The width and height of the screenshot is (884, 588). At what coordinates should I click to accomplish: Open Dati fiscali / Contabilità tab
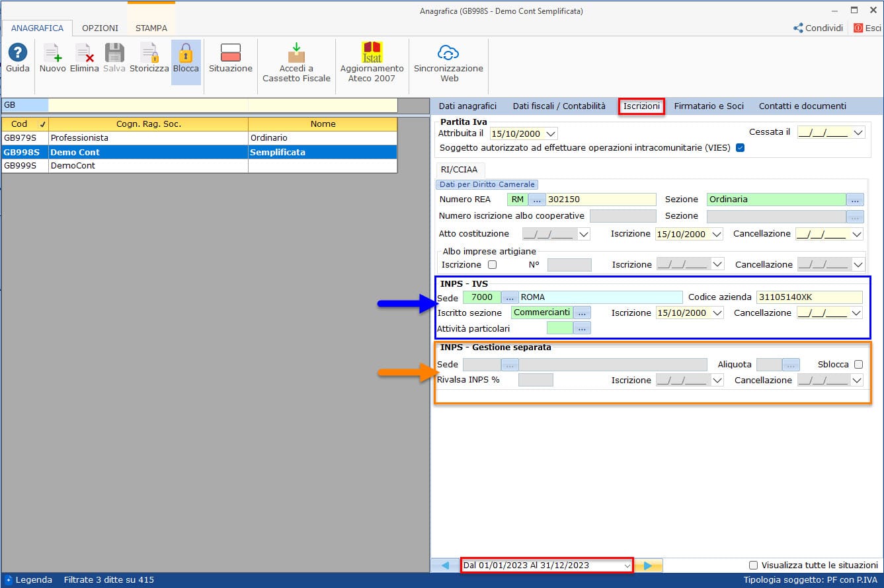click(x=559, y=106)
